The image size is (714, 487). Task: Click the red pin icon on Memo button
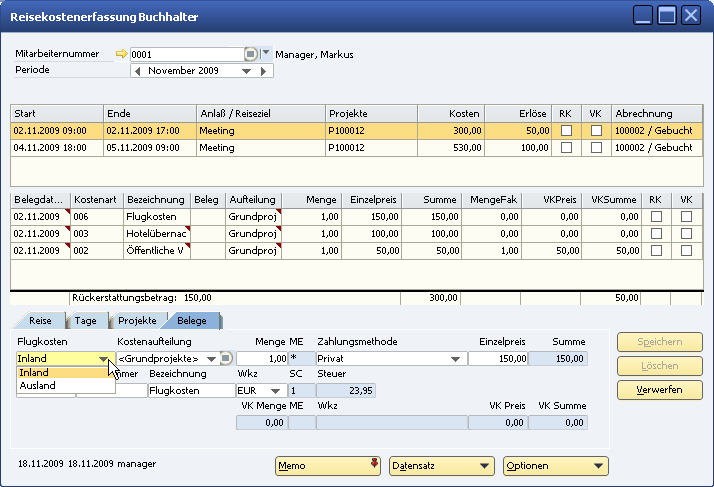(374, 464)
